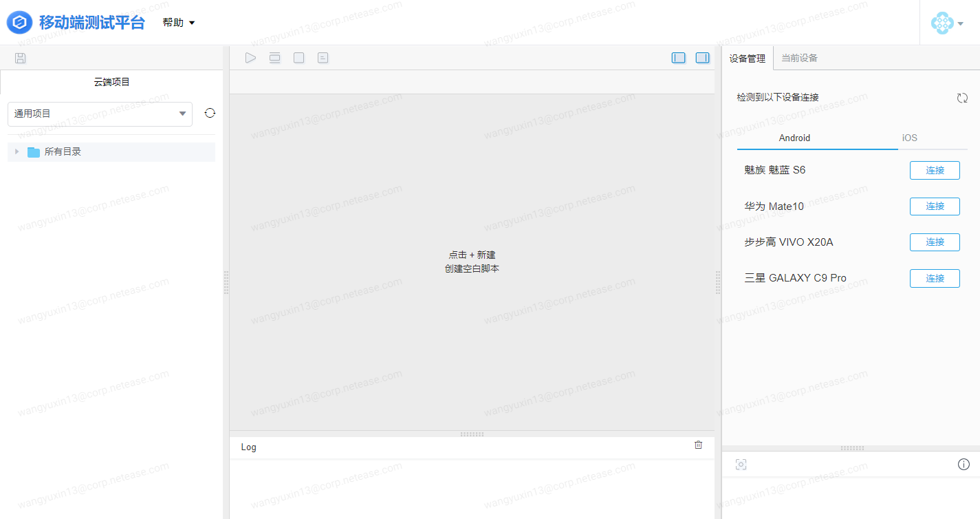Viewport: 980px width, 519px height.
Task: Clear the log with trash icon
Action: [699, 445]
